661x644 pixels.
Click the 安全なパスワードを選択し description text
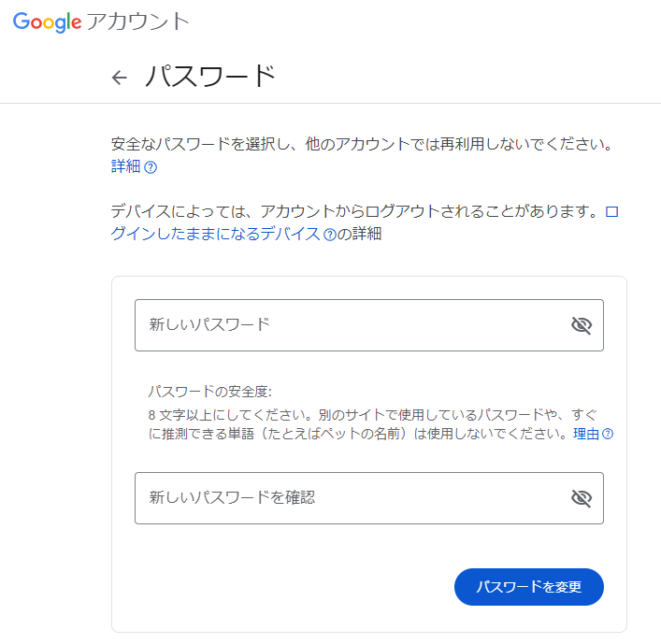click(365, 145)
